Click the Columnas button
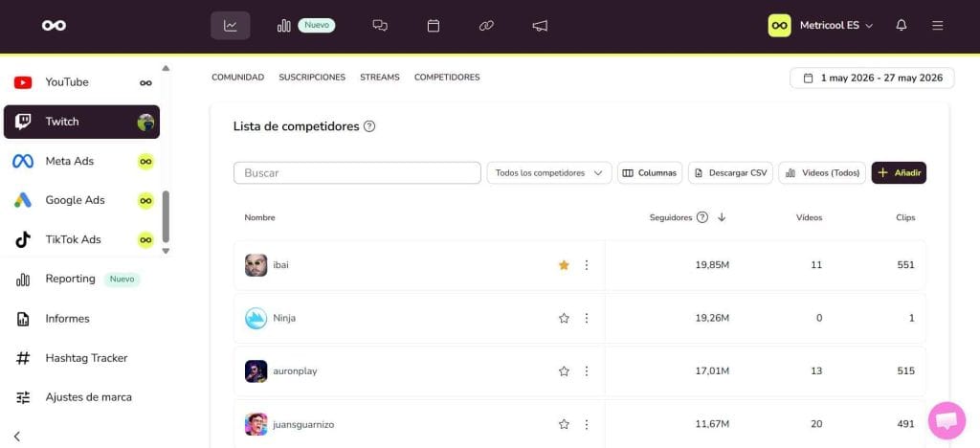980x448 pixels. click(x=650, y=173)
